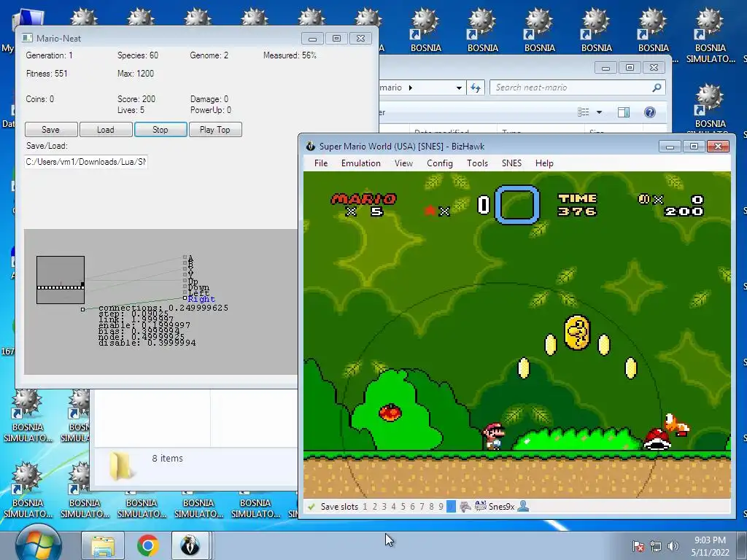Click the Save/Load file path field

click(x=86, y=162)
